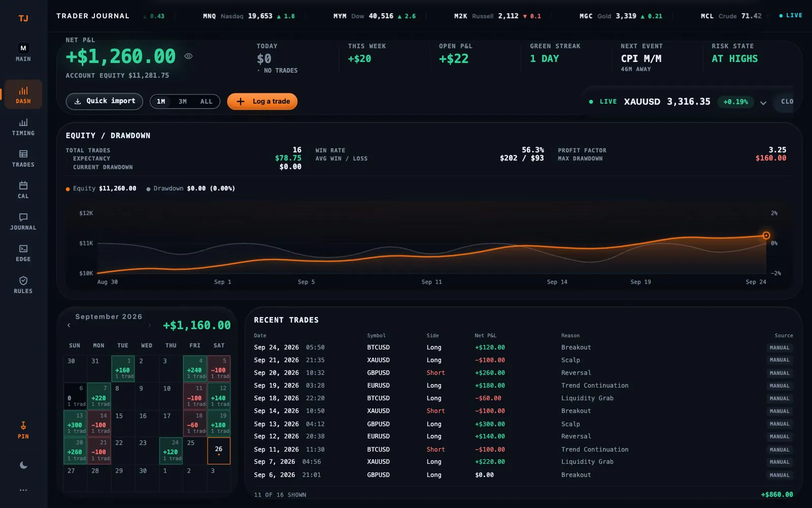Open September 18 -60 calendar day
This screenshot has width=812, height=508.
click(x=195, y=424)
